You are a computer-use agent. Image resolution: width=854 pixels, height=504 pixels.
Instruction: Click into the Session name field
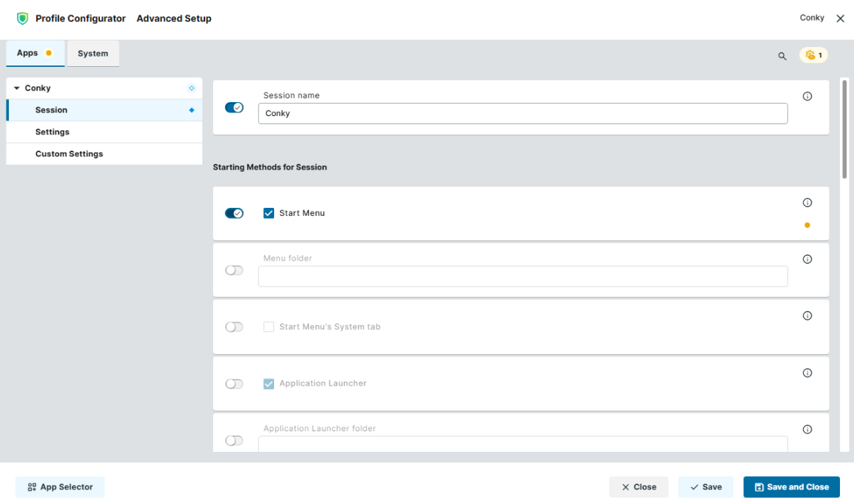click(523, 113)
